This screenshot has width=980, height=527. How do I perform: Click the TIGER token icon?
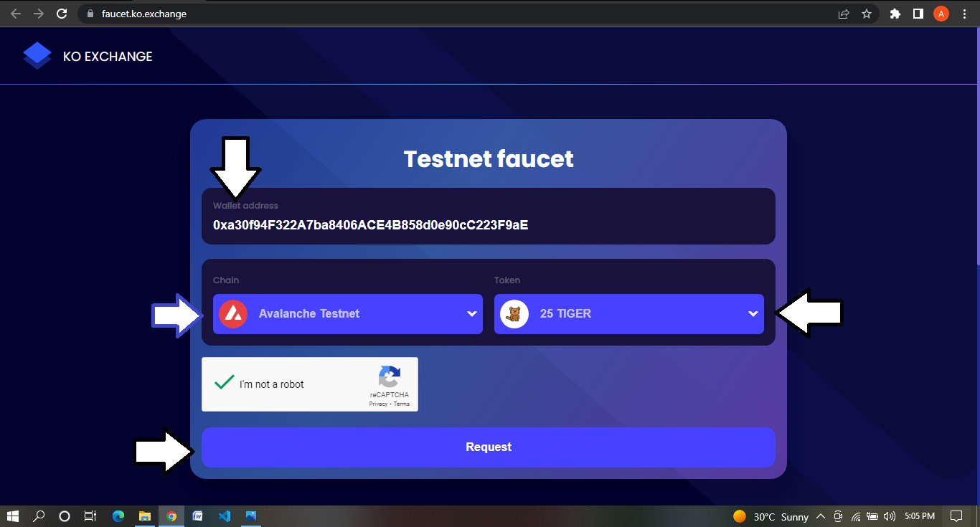[x=514, y=314]
